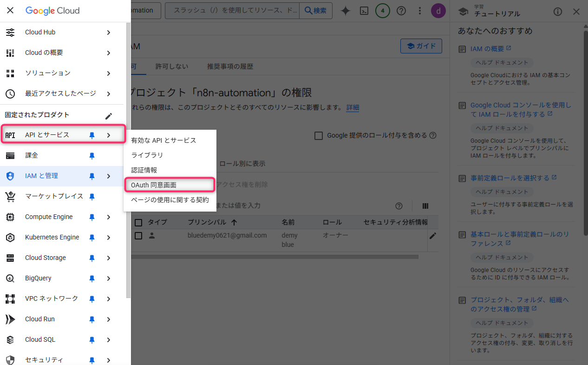Expand 最近アクセスしたページ submenu chevron

[109, 93]
